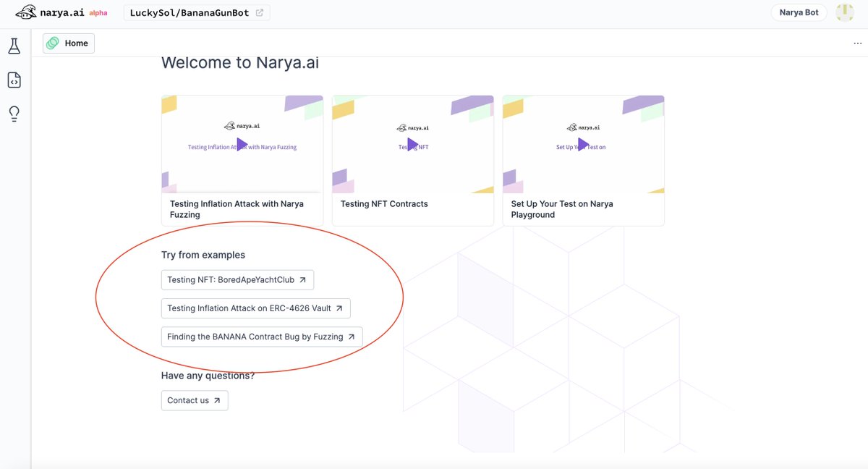Viewport: 868px width, 469px height.
Task: Click the green Home tab icon
Action: coord(53,43)
